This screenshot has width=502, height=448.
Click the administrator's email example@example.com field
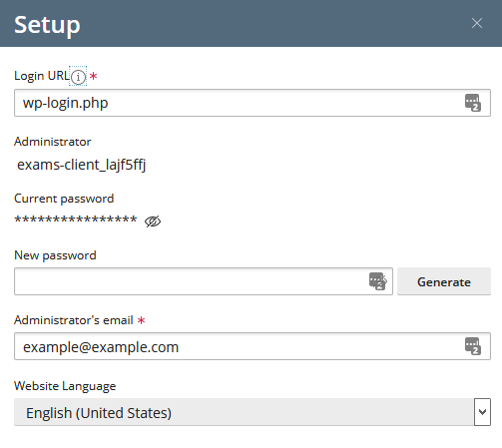[252, 346]
